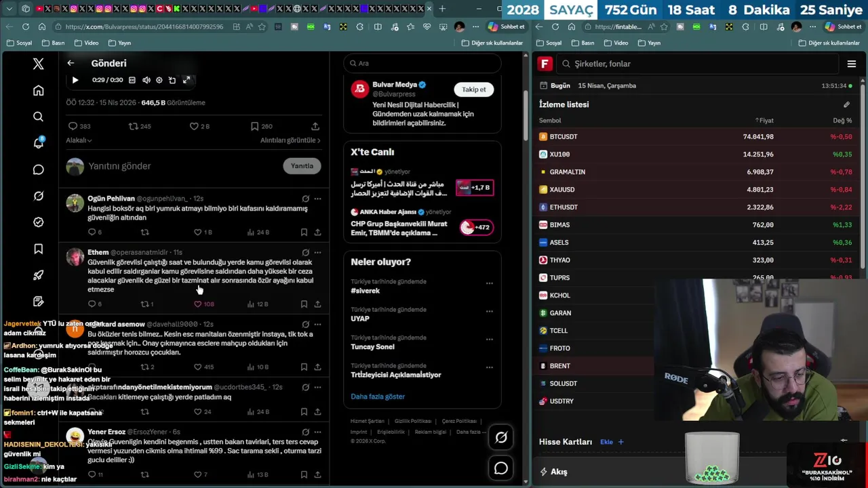Bookmark Ogün Pehlivan's reply
Screen dimensions: 868x488
304,232
